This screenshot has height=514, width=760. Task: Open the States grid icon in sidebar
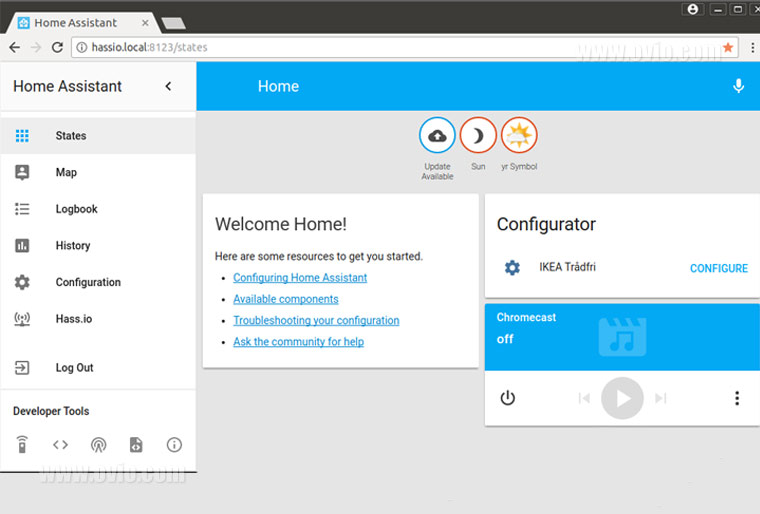tap(22, 136)
